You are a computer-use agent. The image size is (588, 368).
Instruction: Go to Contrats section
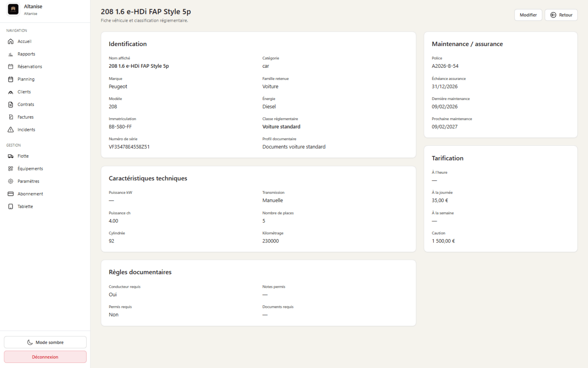[x=26, y=105]
